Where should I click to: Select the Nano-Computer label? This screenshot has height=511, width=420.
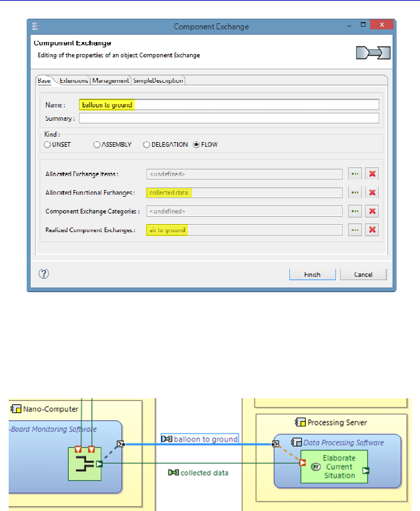tap(51, 409)
